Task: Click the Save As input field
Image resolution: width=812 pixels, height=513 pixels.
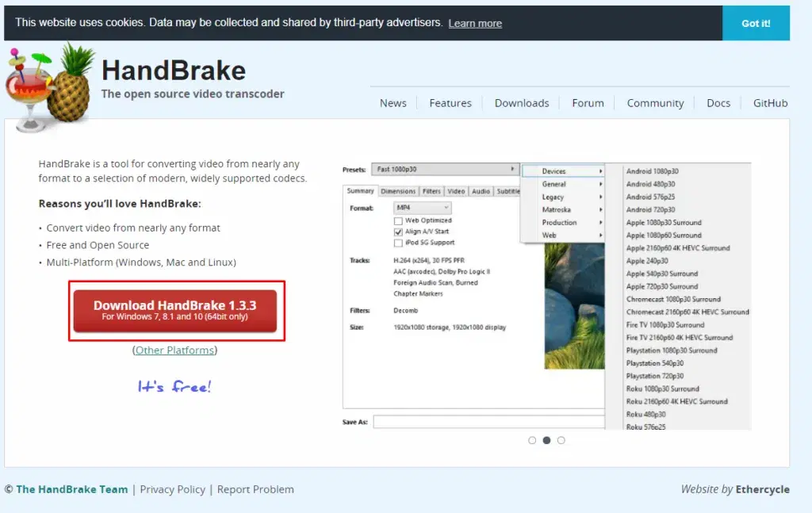Action: tap(488, 422)
